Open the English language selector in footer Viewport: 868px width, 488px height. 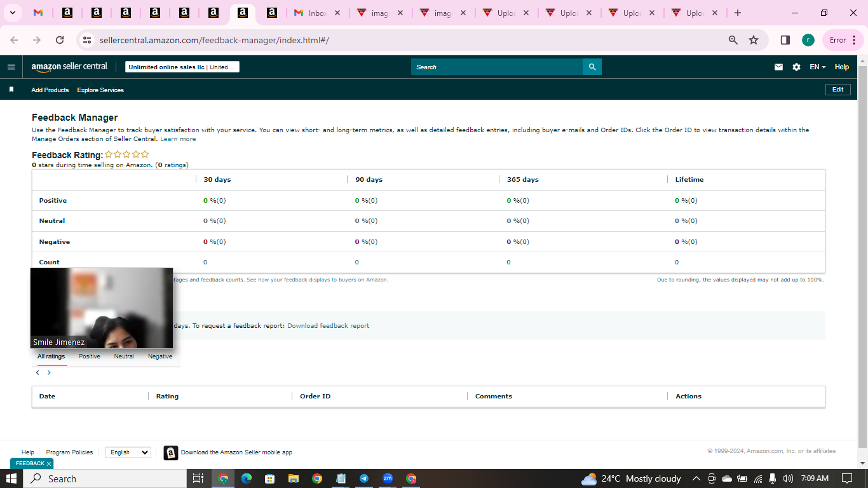coord(128,452)
